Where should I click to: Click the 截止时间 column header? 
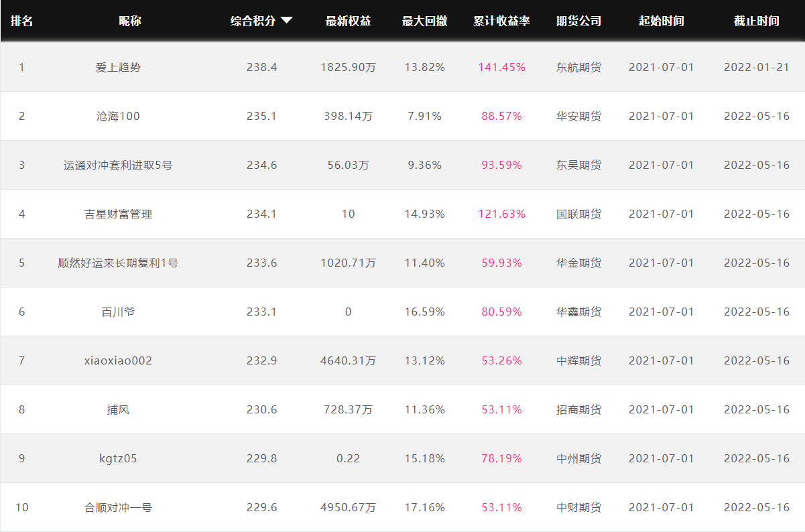[x=757, y=21]
